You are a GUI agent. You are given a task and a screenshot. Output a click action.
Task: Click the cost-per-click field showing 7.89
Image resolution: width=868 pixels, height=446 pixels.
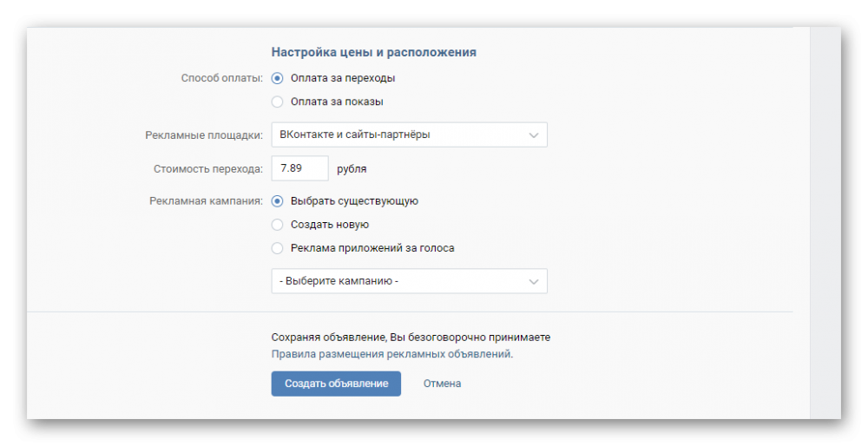(299, 168)
